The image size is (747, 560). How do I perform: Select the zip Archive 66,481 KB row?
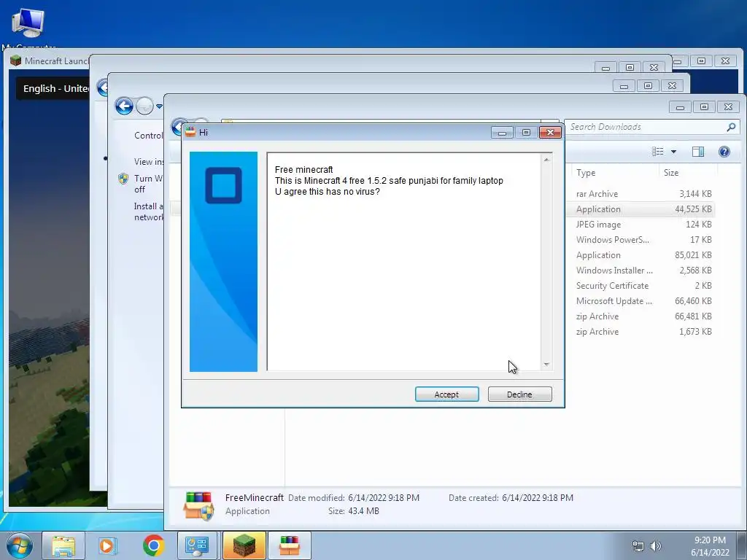pyautogui.click(x=643, y=316)
